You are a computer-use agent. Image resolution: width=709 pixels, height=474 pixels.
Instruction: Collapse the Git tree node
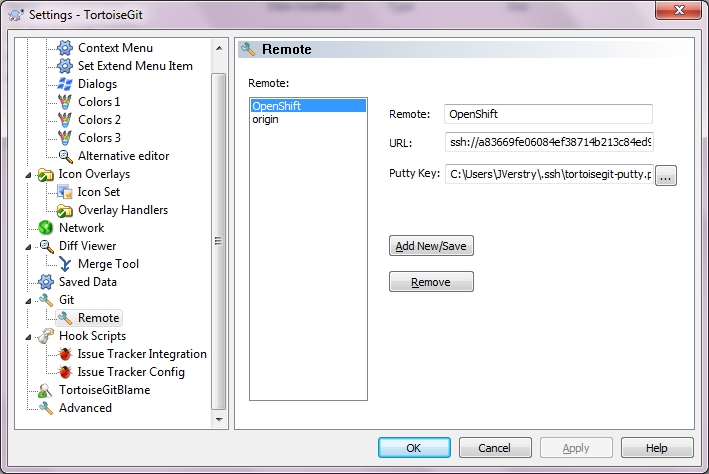[28, 301]
